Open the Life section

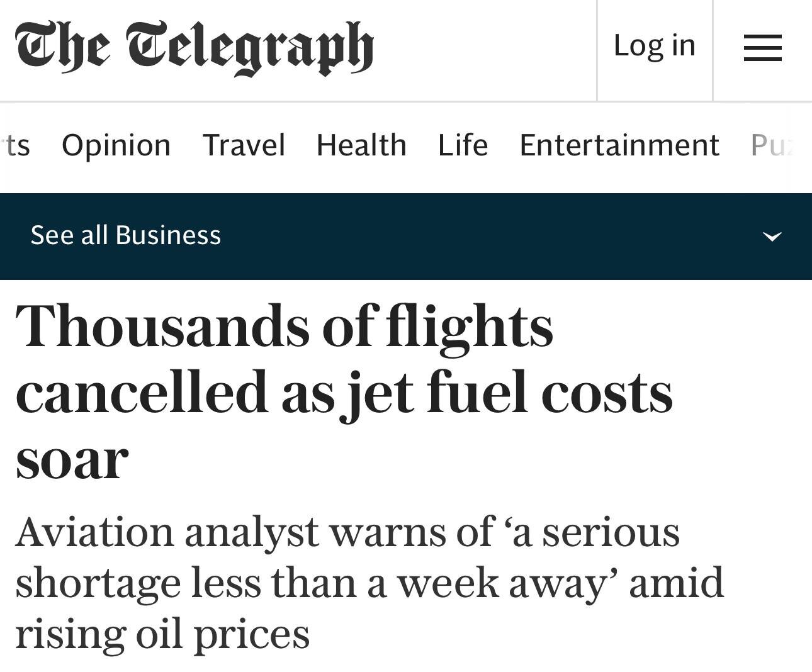click(x=463, y=145)
